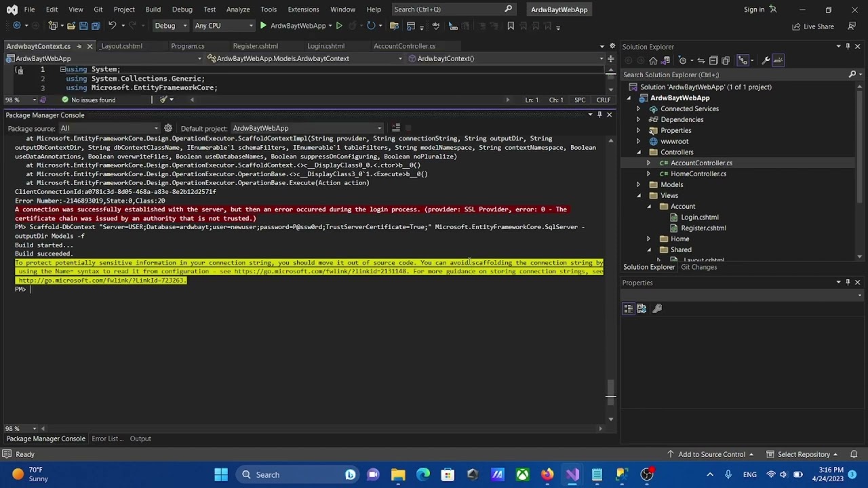Open the Build menu

(153, 9)
